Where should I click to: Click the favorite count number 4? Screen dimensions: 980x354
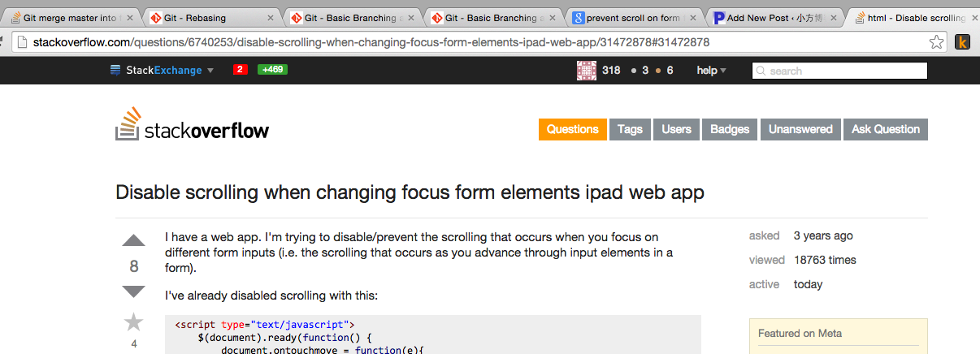(133, 343)
